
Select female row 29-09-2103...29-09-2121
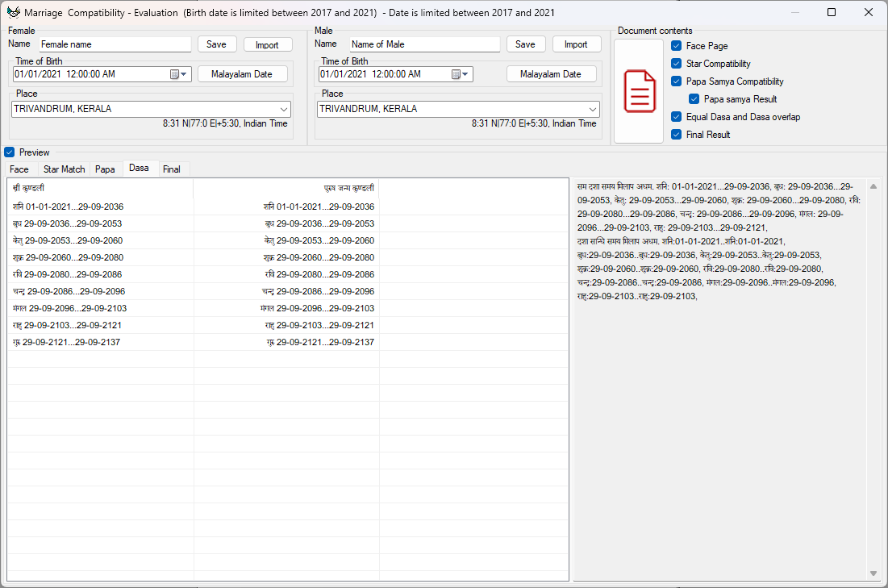pyautogui.click(x=100, y=326)
